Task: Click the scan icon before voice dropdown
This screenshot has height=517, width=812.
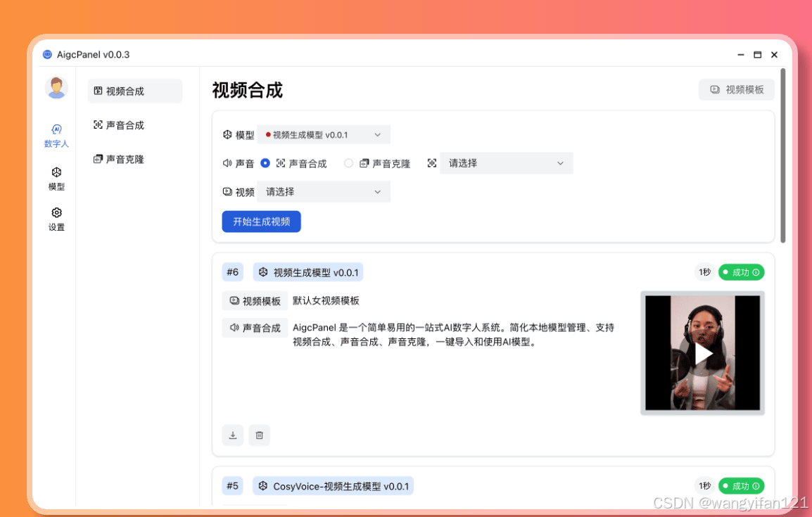Action: tap(432, 163)
